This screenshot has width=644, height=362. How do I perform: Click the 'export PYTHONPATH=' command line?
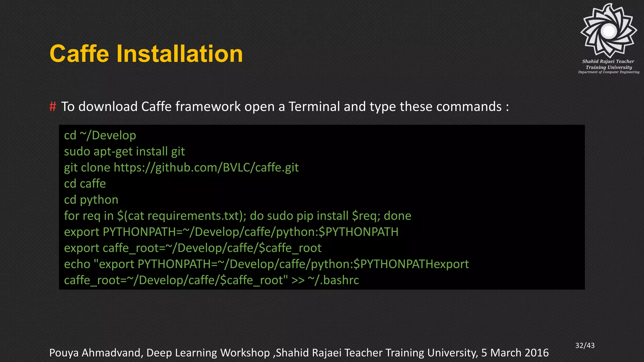(231, 232)
